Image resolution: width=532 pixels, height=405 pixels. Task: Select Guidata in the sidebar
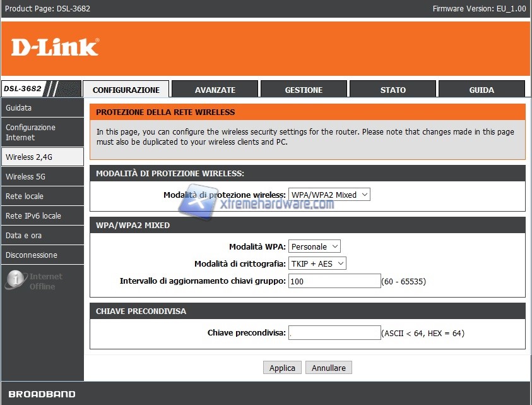pos(42,108)
